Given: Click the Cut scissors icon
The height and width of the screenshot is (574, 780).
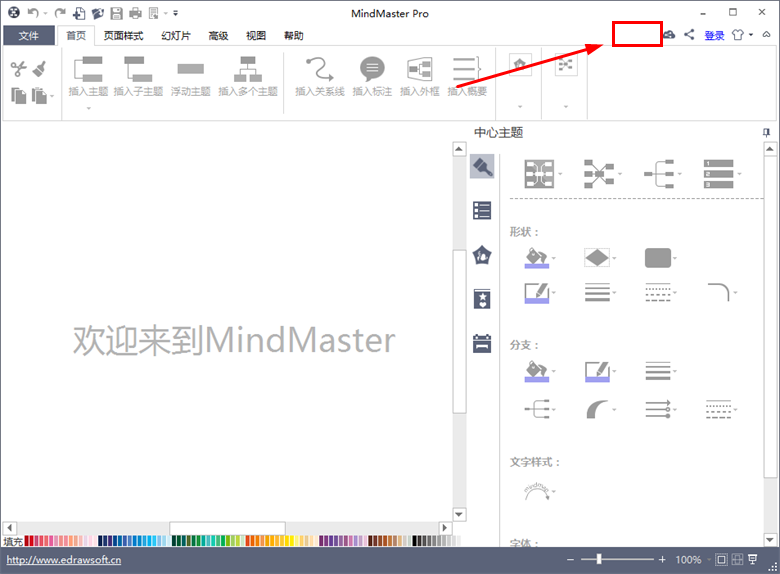Looking at the screenshot, I should (x=18, y=69).
